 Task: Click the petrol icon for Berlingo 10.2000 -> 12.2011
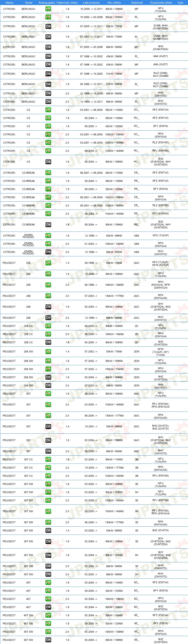click(48, 9)
